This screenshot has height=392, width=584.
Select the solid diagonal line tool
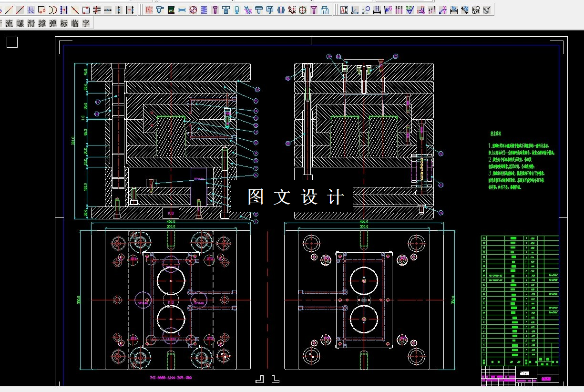point(20,10)
